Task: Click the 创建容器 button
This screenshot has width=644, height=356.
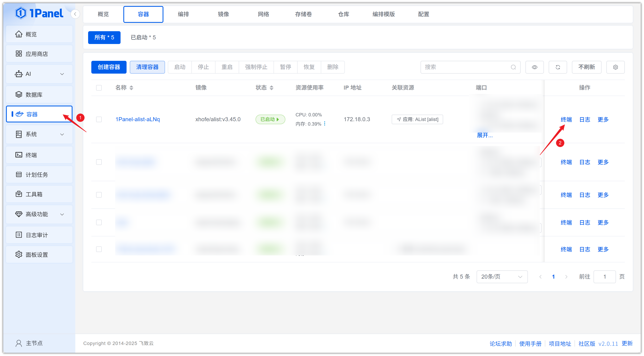Action: [109, 67]
